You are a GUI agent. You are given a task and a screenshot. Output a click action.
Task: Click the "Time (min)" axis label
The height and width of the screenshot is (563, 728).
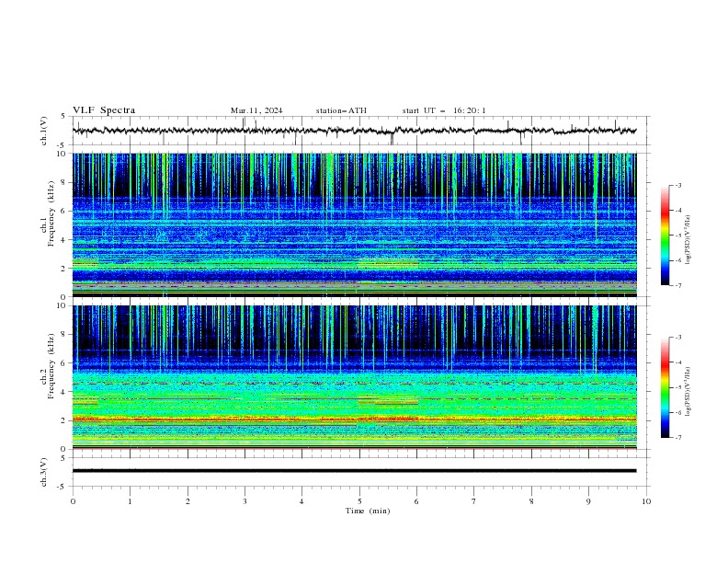point(368,511)
